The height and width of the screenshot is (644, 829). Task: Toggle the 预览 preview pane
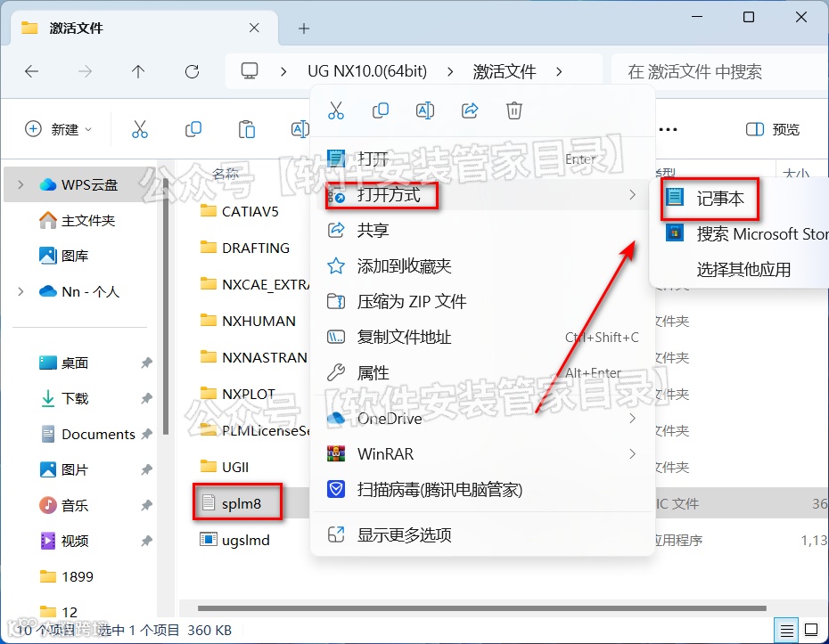pos(773,129)
